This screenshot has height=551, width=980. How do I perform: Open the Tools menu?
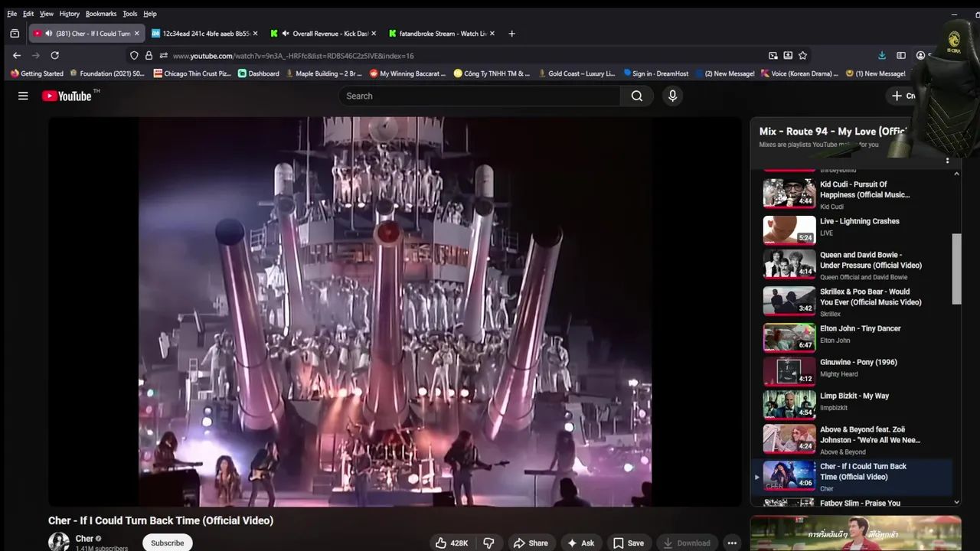(130, 14)
